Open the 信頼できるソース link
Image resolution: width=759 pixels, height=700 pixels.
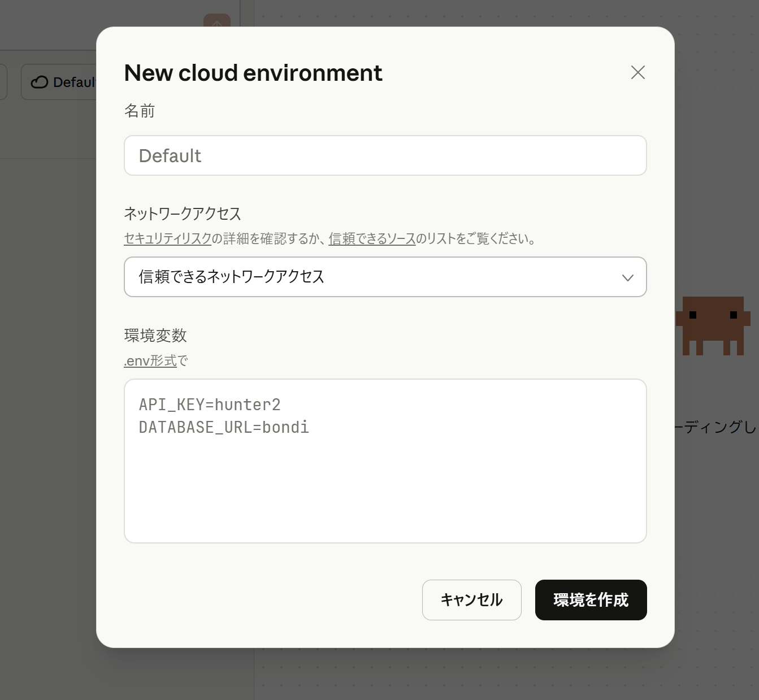click(372, 239)
